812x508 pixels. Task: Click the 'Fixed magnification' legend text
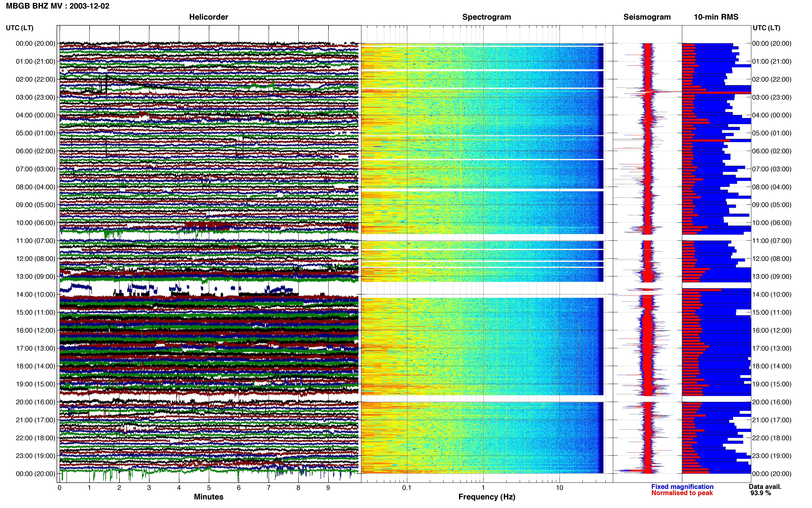(x=682, y=487)
